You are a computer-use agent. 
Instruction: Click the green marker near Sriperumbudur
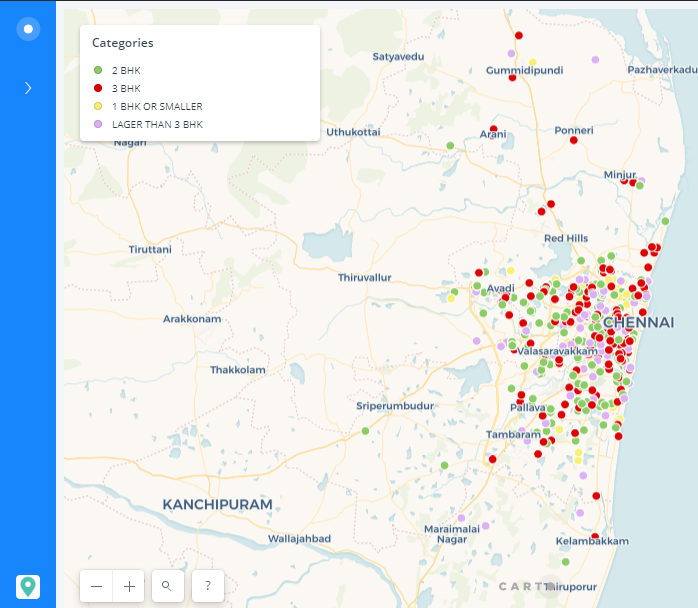tap(365, 431)
